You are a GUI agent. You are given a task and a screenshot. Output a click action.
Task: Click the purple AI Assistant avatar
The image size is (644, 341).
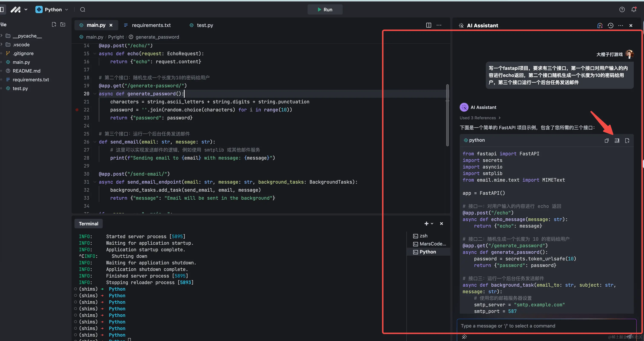tap(464, 107)
